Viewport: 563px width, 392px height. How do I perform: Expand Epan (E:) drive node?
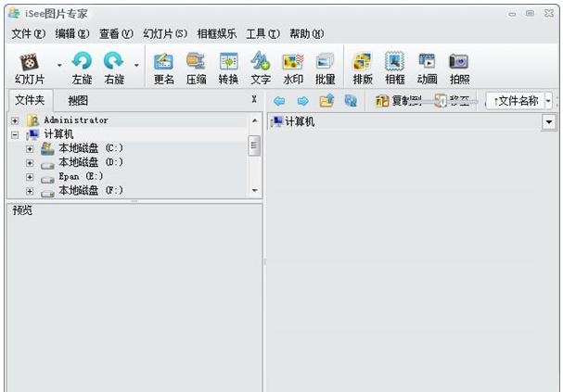(30, 177)
